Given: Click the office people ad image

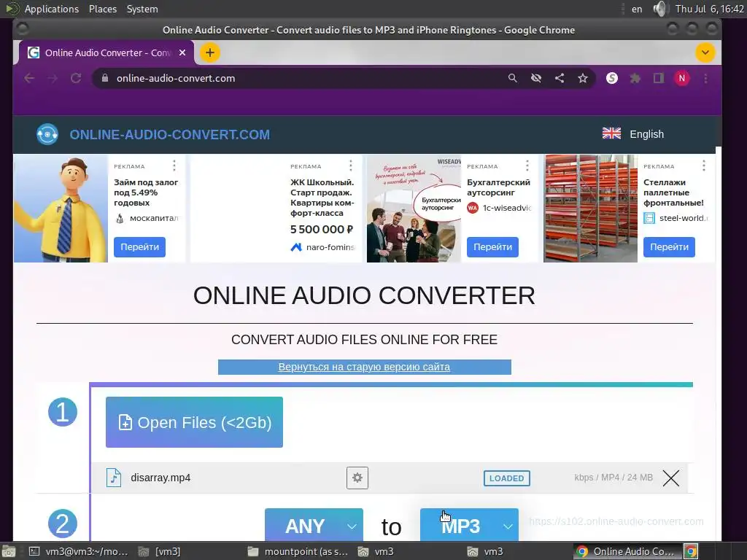Looking at the screenshot, I should click(x=414, y=209).
